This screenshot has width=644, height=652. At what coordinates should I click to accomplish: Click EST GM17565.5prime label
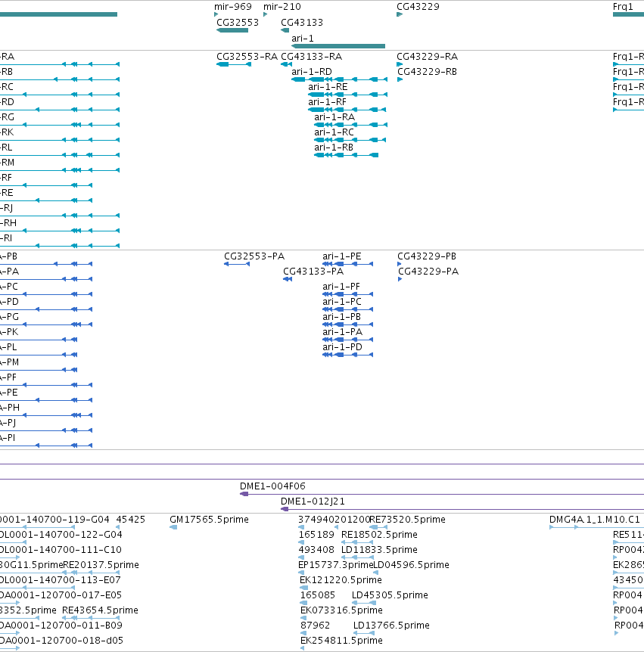pyautogui.click(x=209, y=520)
